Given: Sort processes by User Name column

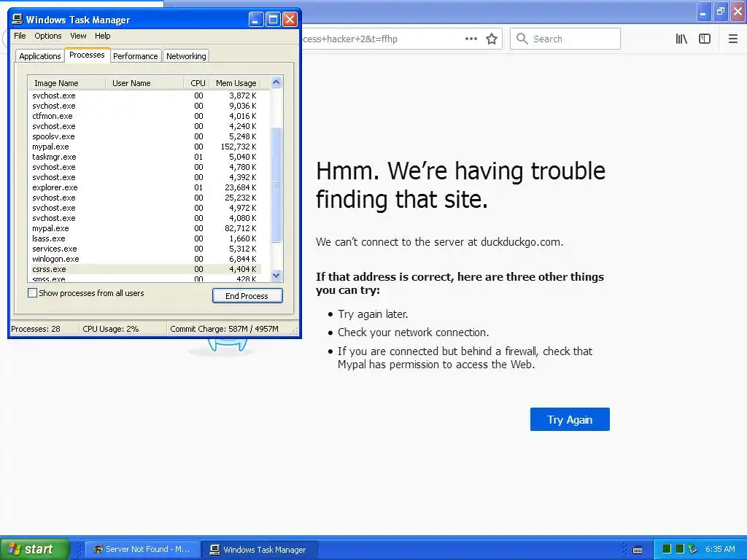Looking at the screenshot, I should (144, 83).
